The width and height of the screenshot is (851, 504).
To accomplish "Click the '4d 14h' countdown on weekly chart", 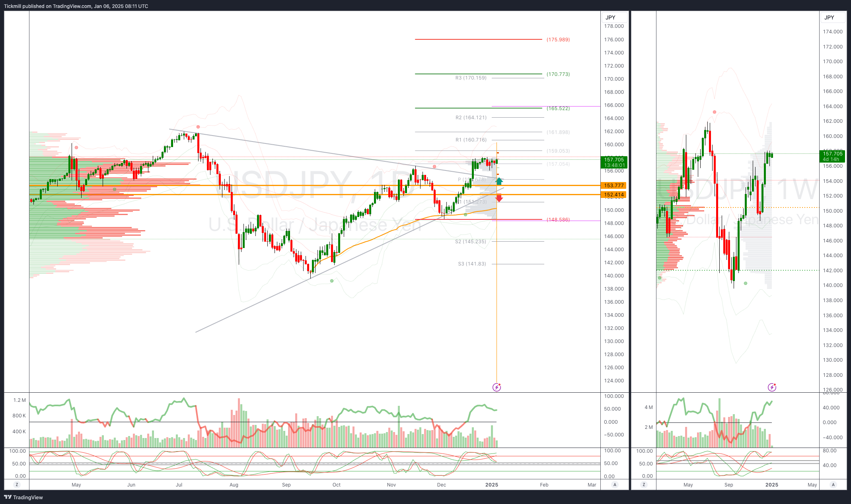I will point(831,159).
